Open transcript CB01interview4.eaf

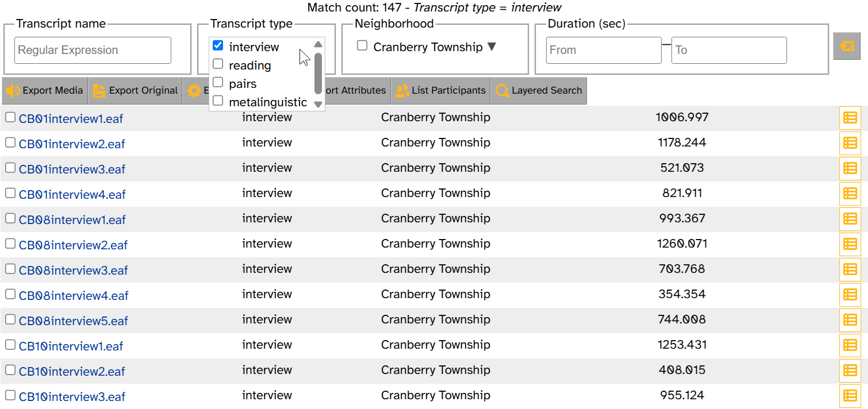(x=72, y=195)
